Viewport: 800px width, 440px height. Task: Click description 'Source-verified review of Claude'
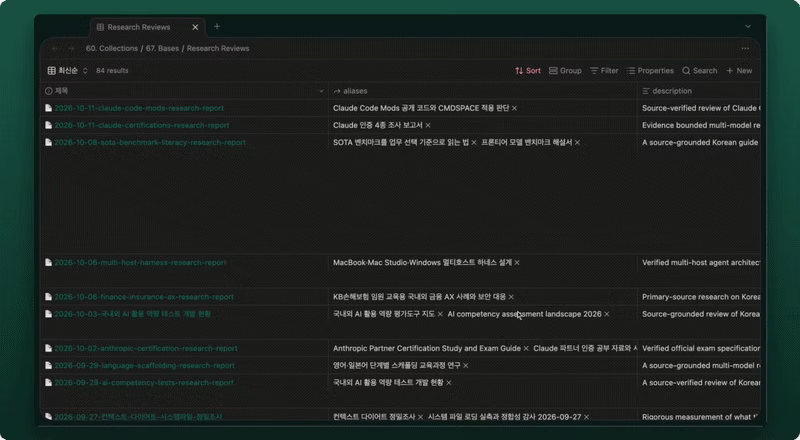(701, 108)
